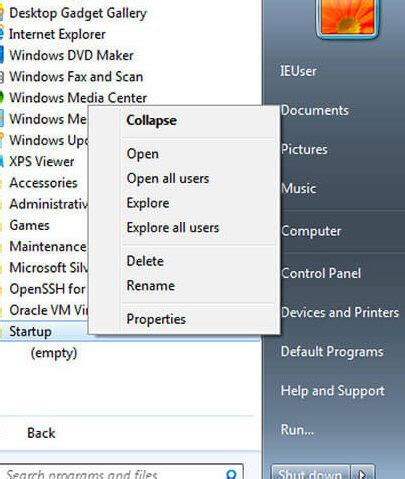Click the Shut down button
405x479 pixels.
[310, 473]
